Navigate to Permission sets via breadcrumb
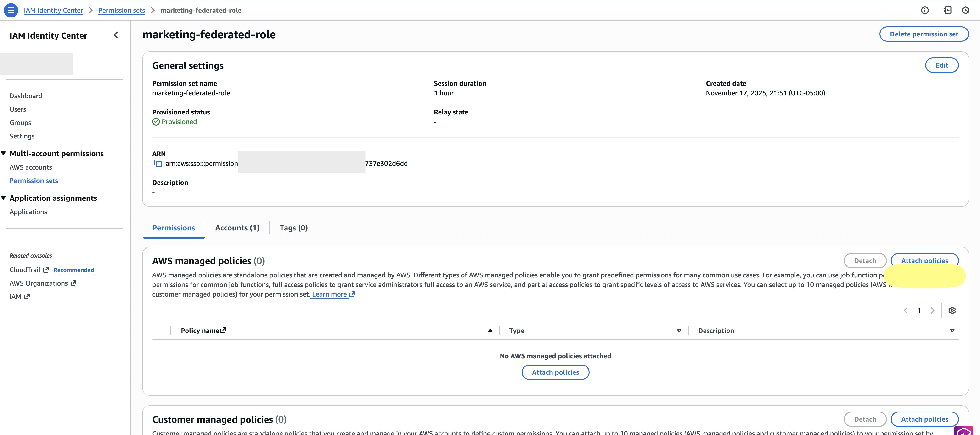Image resolution: width=980 pixels, height=435 pixels. click(121, 10)
